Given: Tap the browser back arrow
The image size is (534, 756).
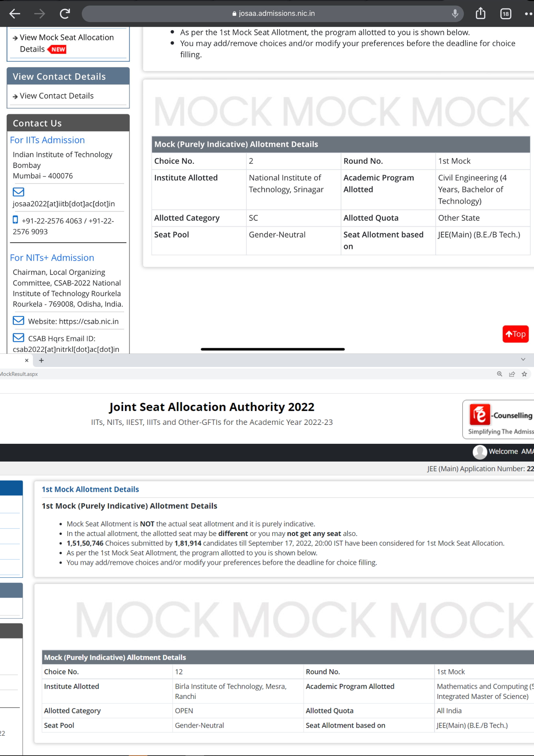Looking at the screenshot, I should (x=15, y=14).
